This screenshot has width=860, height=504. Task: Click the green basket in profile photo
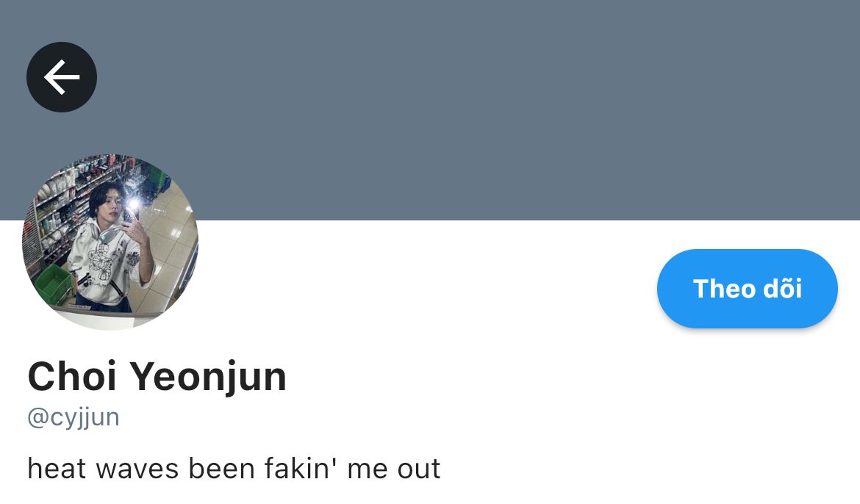[53, 284]
